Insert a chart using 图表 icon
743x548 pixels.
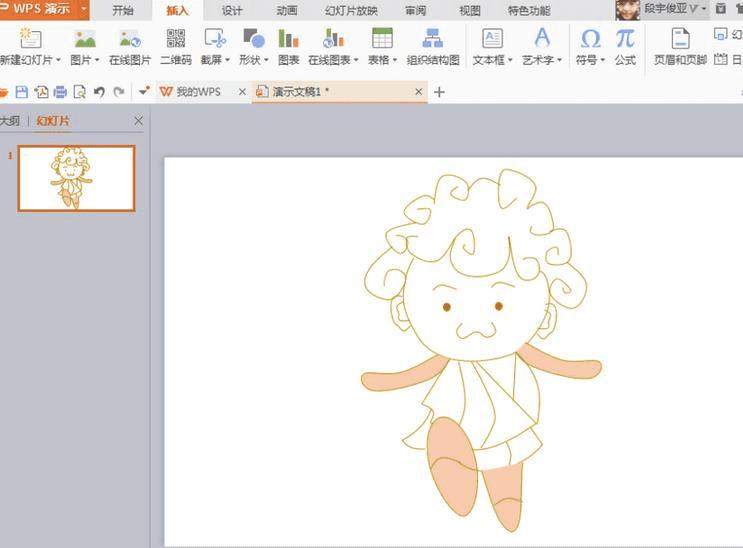click(x=289, y=46)
